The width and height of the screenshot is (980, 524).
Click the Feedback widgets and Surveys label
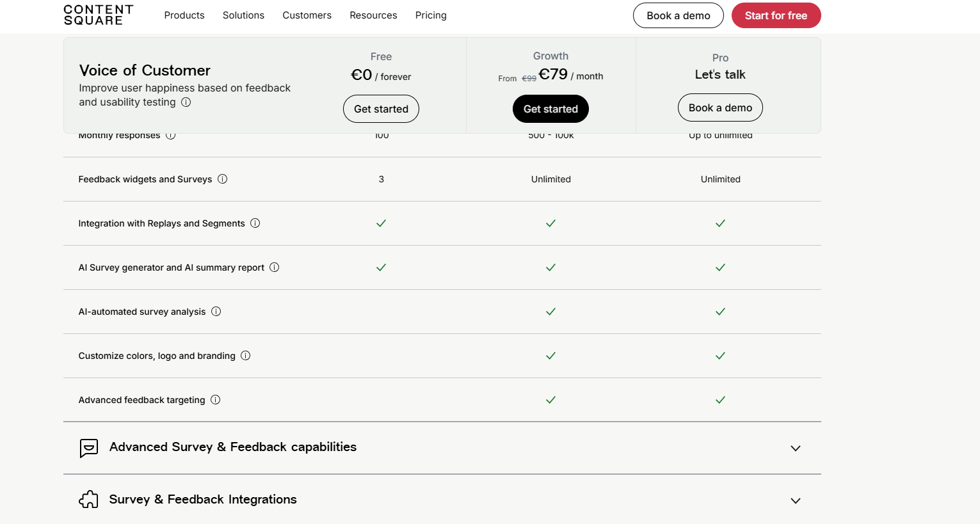click(145, 179)
